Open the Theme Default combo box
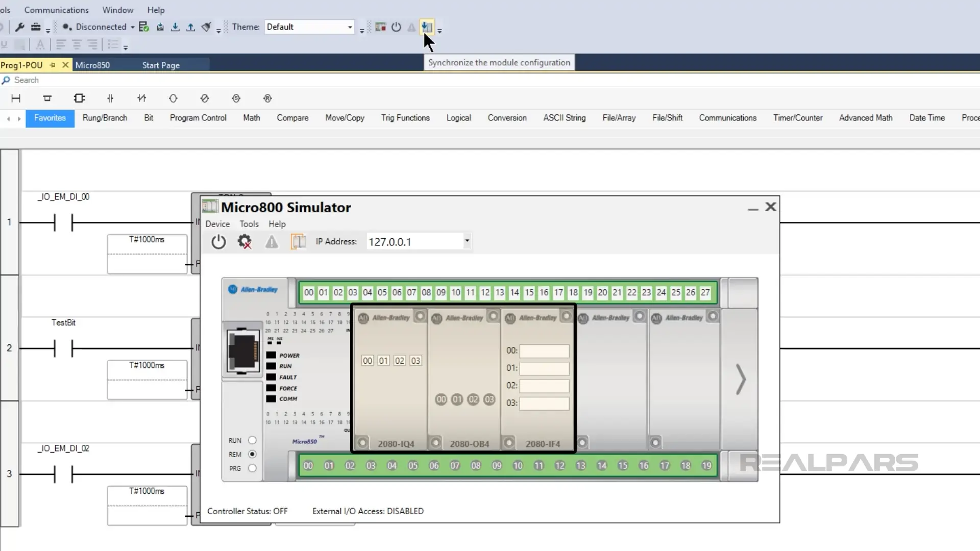The height and width of the screenshot is (551, 980). pyautogui.click(x=309, y=27)
